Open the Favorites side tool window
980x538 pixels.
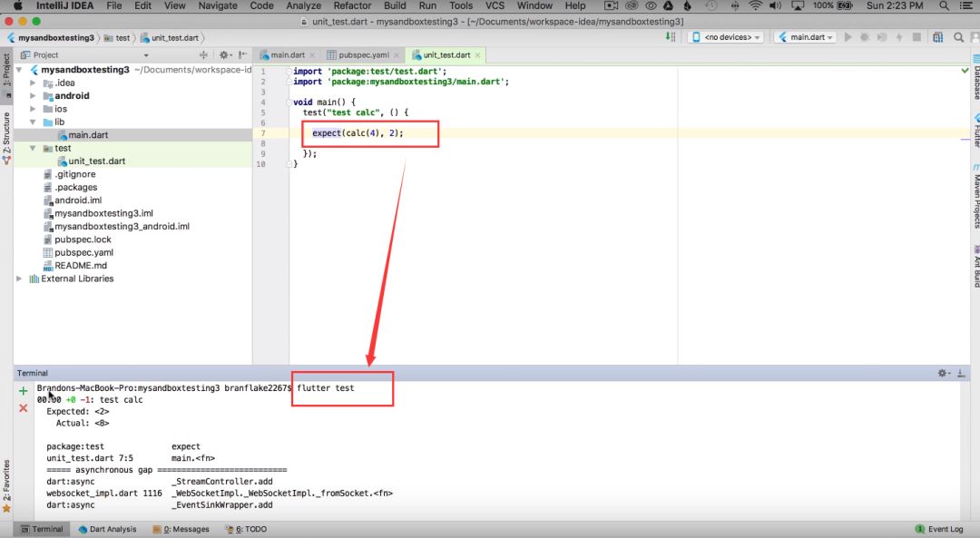tap(6, 486)
